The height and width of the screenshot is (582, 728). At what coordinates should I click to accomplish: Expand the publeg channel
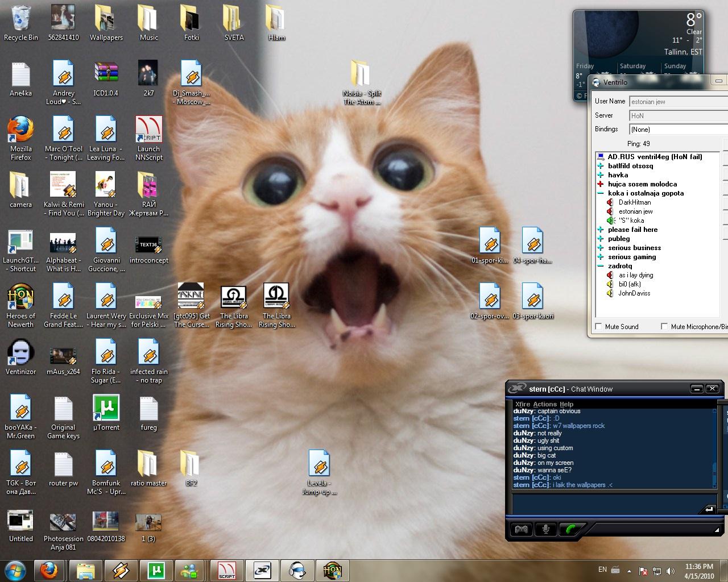coord(600,239)
